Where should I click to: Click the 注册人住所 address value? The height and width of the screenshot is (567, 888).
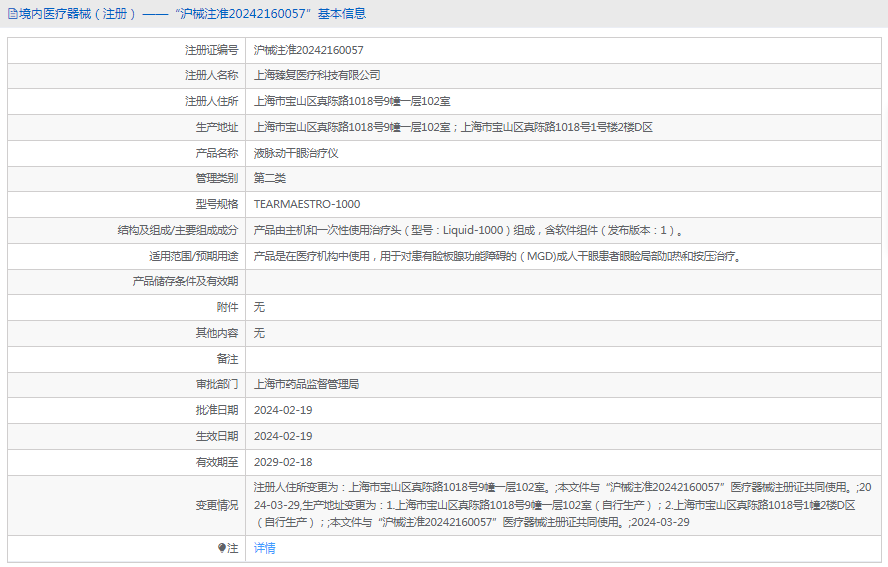pyautogui.click(x=352, y=101)
